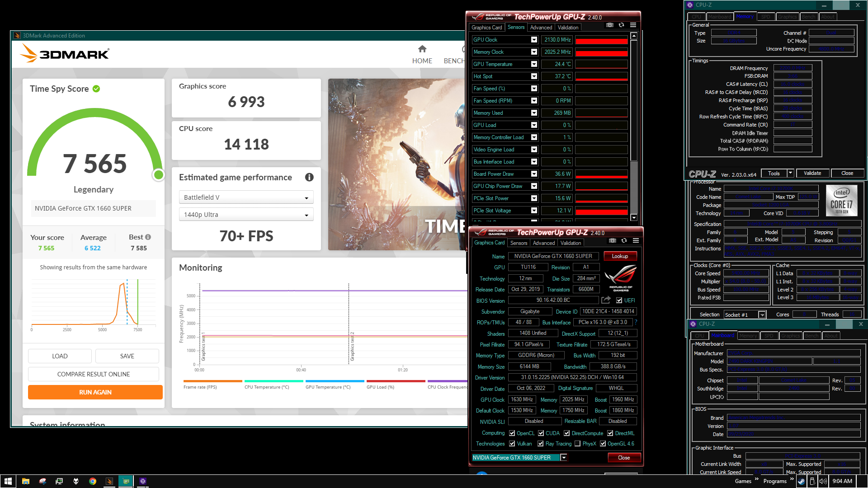The height and width of the screenshot is (488, 868).
Task: Switch to GPU-Z via its taskbar icon
Action: click(x=126, y=481)
